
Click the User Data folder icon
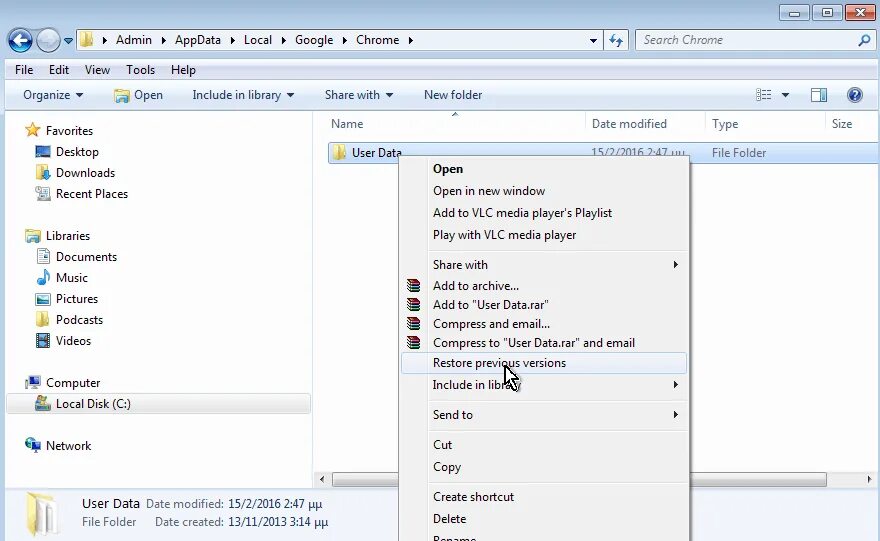339,153
